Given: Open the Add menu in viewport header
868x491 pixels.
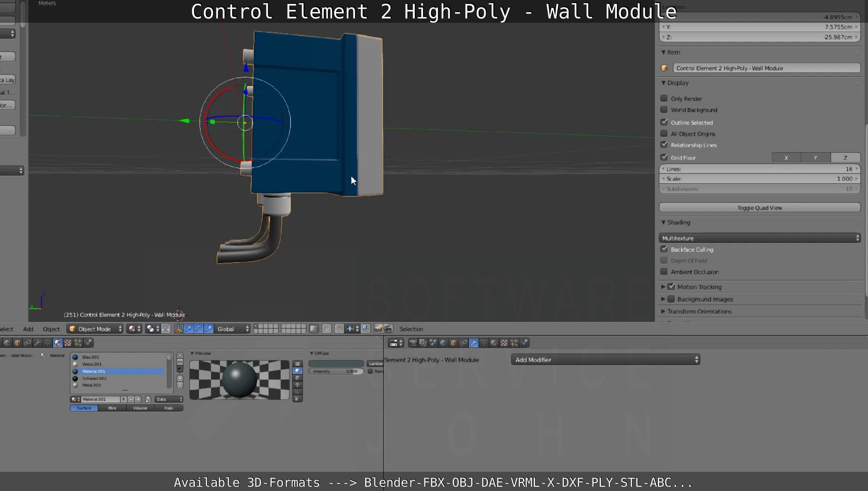Looking at the screenshot, I should click(x=28, y=329).
